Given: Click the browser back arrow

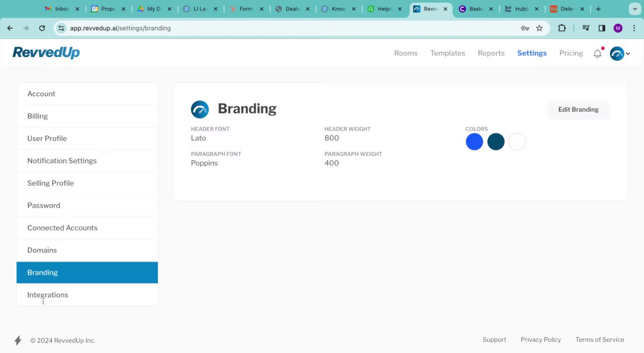Looking at the screenshot, I should point(10,28).
